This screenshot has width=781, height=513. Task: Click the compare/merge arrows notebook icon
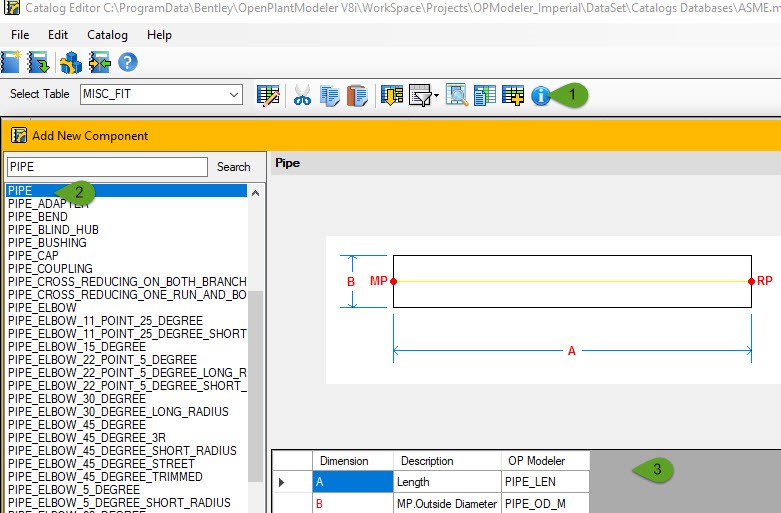tap(100, 62)
